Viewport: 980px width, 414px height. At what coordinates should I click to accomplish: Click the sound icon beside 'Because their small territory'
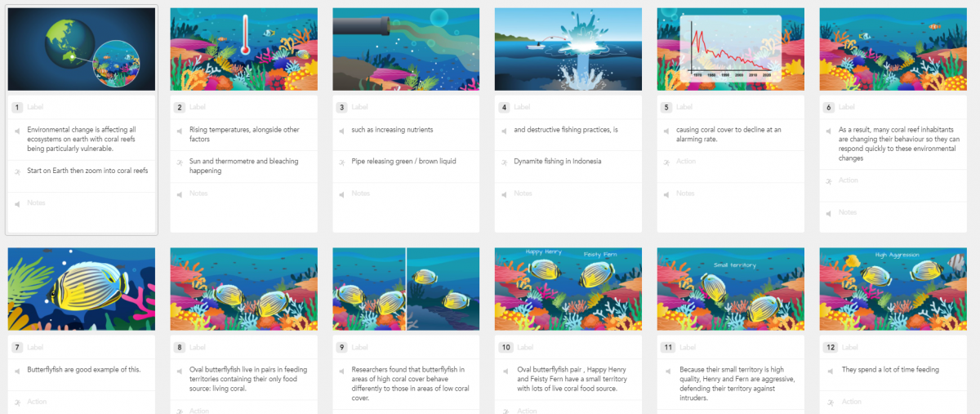(666, 370)
